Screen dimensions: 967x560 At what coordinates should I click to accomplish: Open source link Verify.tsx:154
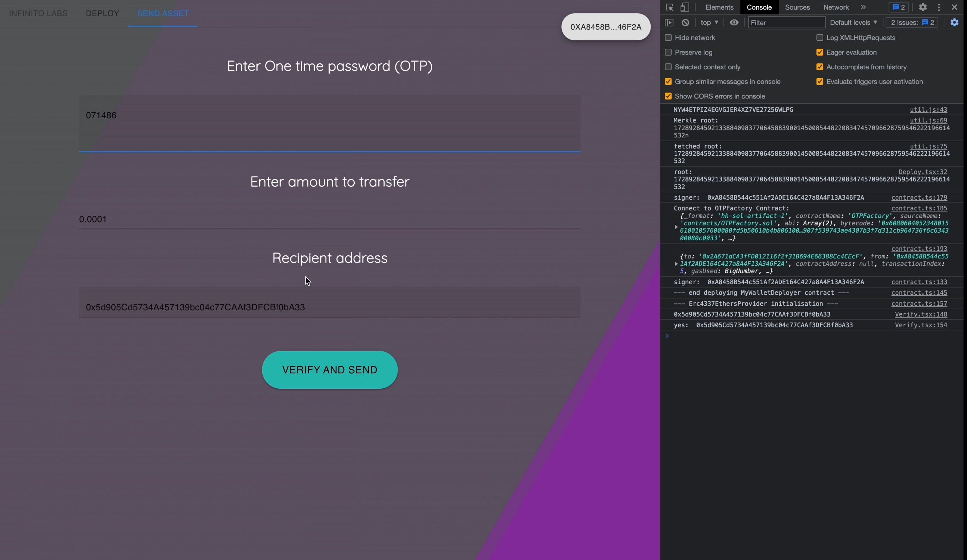pyautogui.click(x=921, y=325)
